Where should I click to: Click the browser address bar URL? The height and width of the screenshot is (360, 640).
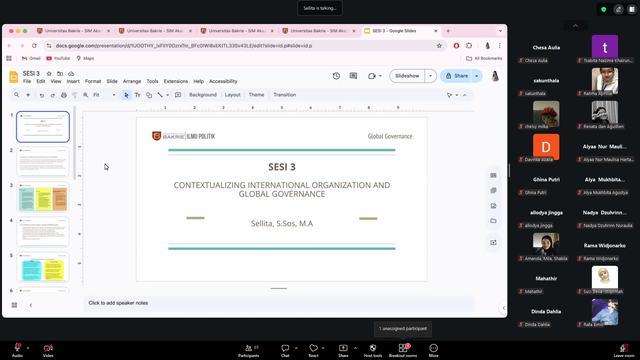(x=184, y=46)
